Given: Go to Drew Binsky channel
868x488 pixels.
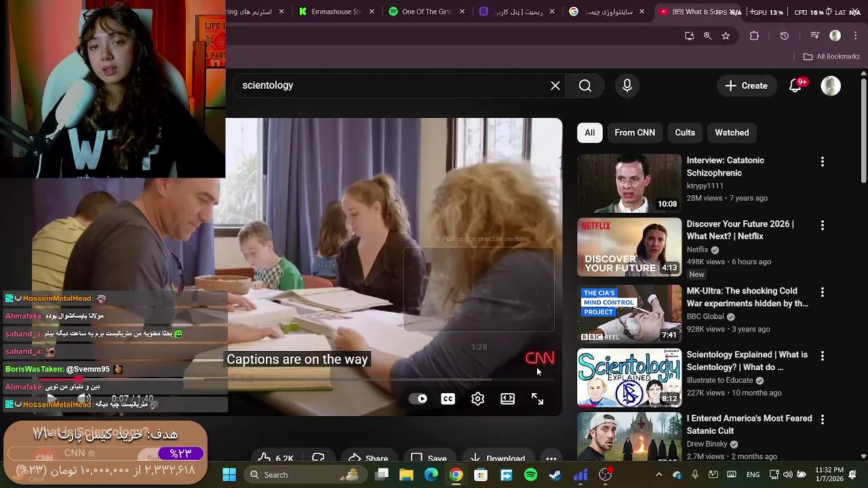Looking at the screenshot, I should pyautogui.click(x=707, y=444).
